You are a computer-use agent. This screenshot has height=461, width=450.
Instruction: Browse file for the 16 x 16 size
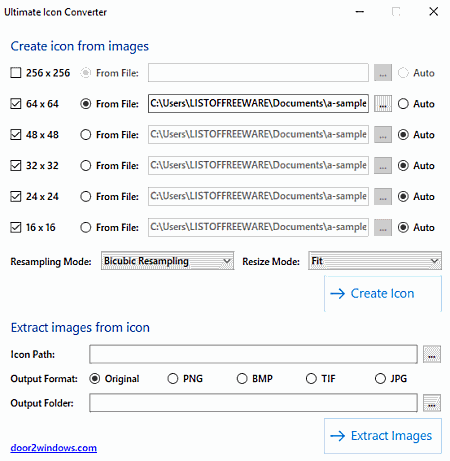(383, 228)
